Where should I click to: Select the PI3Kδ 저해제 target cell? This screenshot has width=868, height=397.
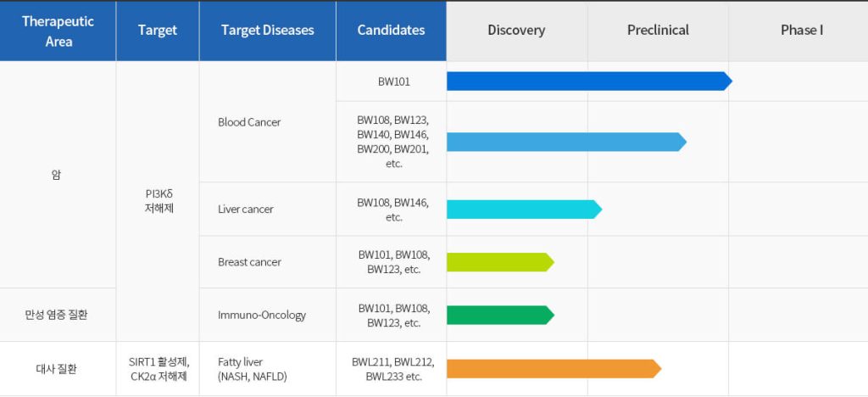tap(158, 202)
